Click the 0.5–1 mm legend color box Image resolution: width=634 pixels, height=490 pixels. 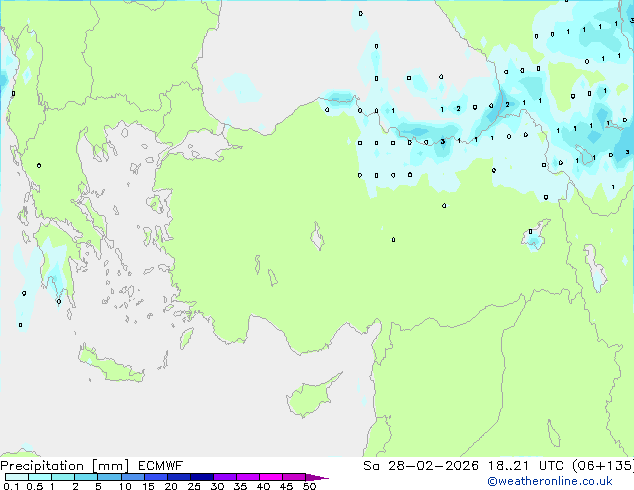pos(40,477)
